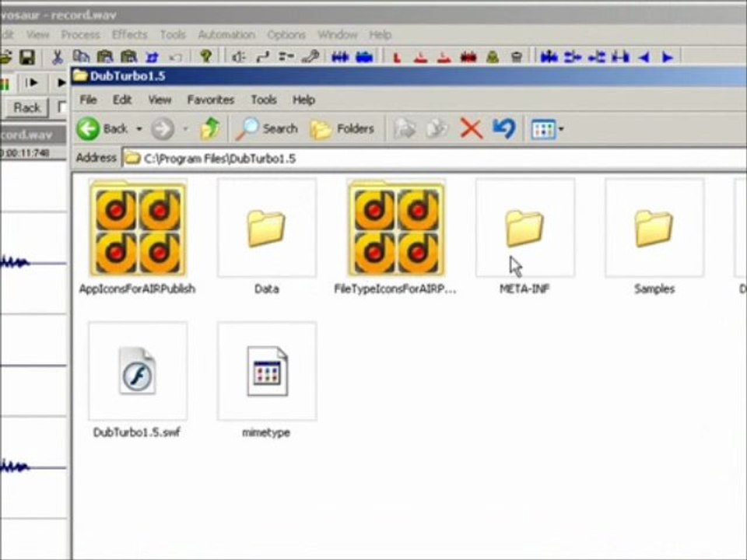Click the trash bin icon in Wavosaur toolbar

coord(516,58)
